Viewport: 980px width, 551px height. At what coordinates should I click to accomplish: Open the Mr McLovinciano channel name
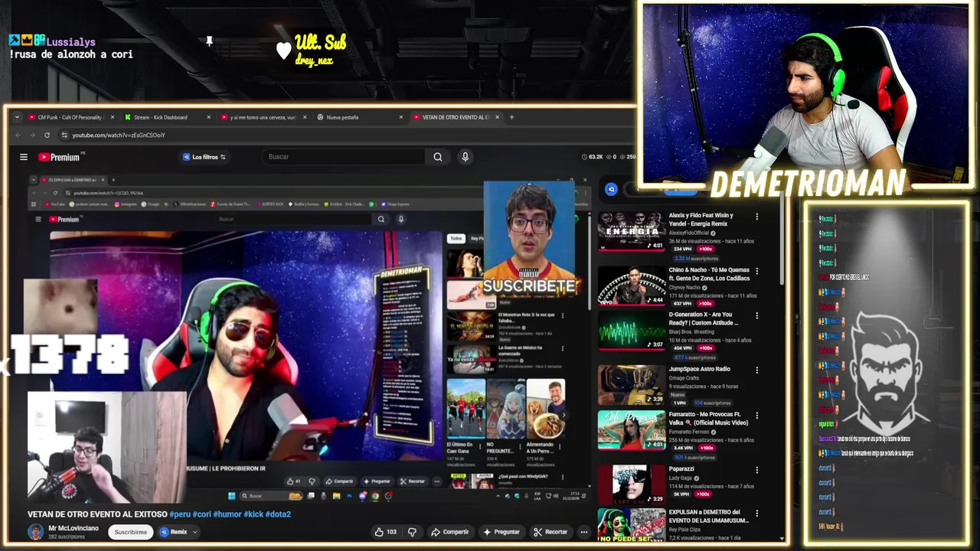(x=73, y=528)
